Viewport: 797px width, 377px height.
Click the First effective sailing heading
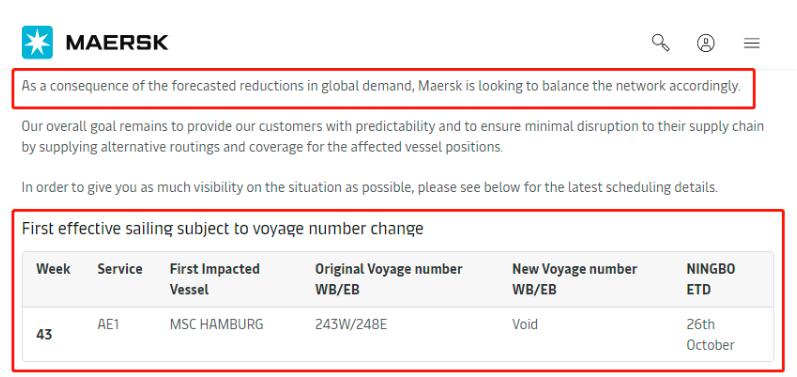click(x=223, y=229)
